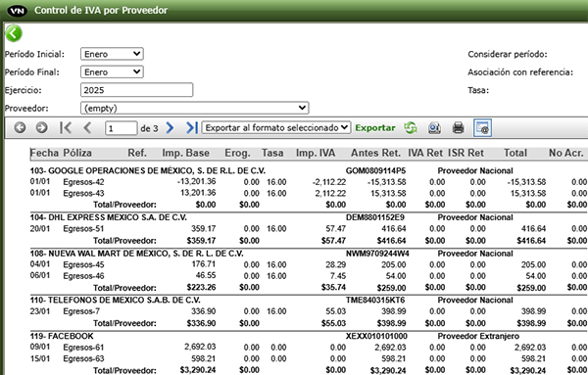Click the Egresos-51 entry

click(x=83, y=229)
